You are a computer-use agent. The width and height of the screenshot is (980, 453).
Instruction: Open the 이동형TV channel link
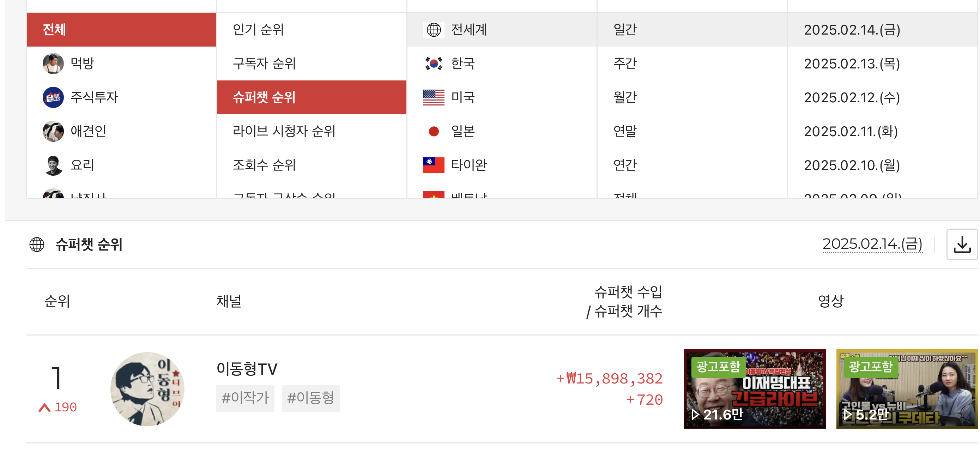[247, 369]
